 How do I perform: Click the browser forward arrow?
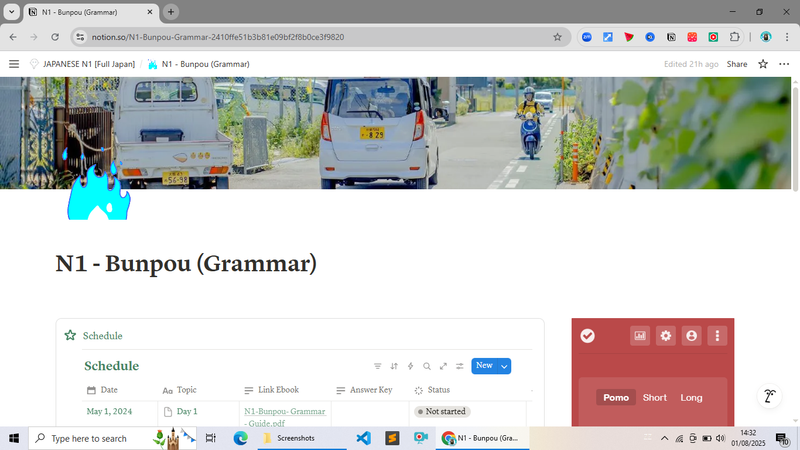point(34,37)
